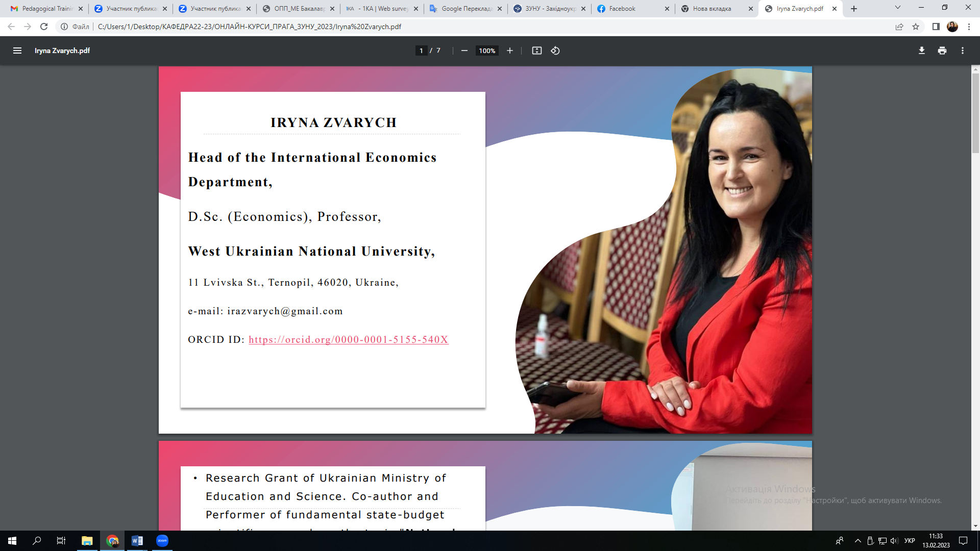Download the PDF file
Image resolution: width=980 pixels, height=551 pixels.
[922, 51]
